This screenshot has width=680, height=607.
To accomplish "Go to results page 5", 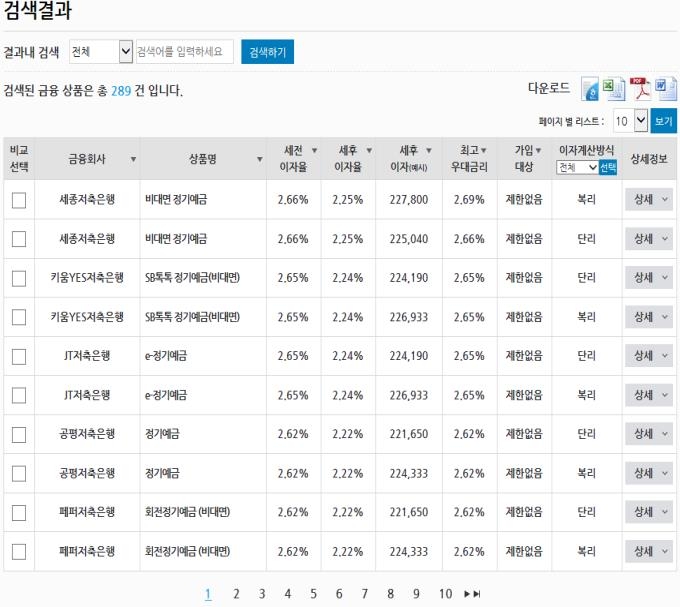I will [313, 594].
